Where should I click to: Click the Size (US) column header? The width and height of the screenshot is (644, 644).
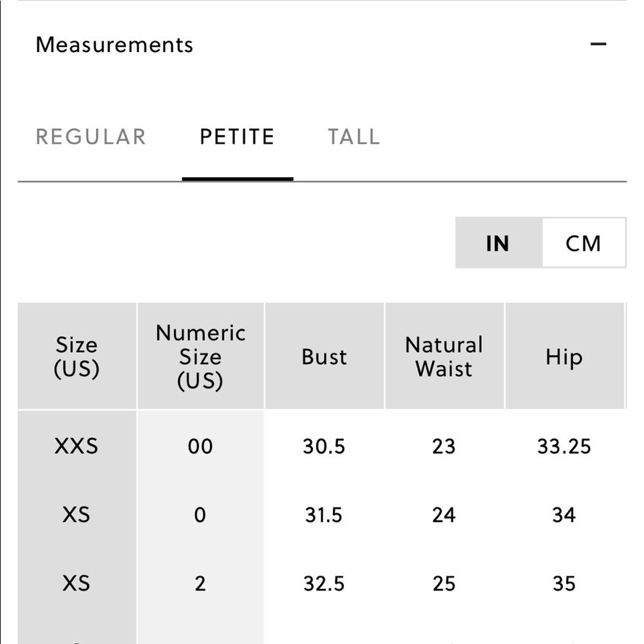(x=77, y=356)
